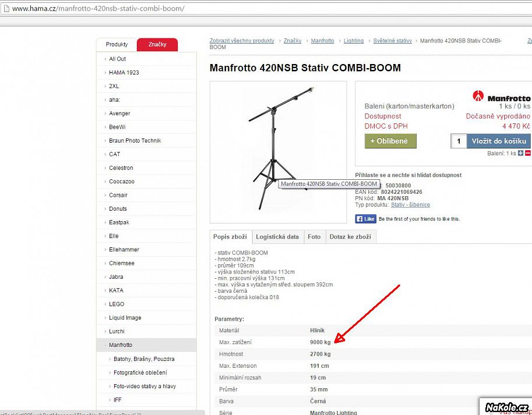The width and height of the screenshot is (532, 415).
Task: Open the Lurchi brand
Action: click(x=117, y=331)
